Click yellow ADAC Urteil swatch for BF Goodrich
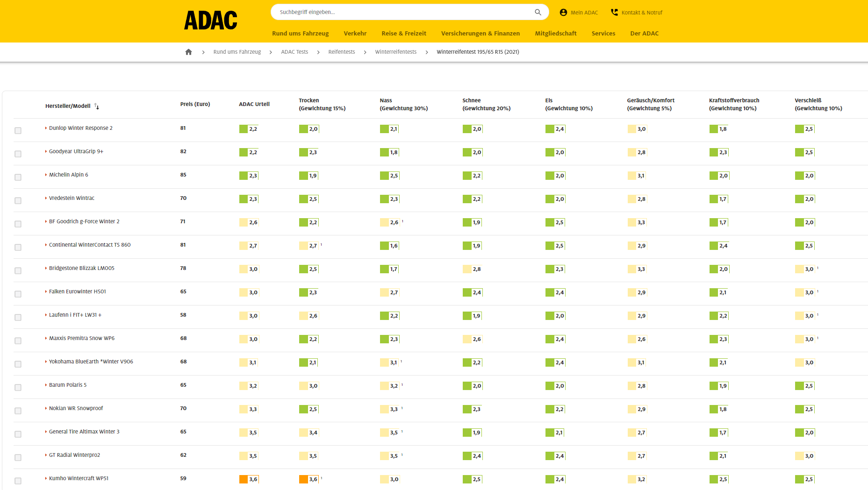868x490 pixels. click(244, 222)
